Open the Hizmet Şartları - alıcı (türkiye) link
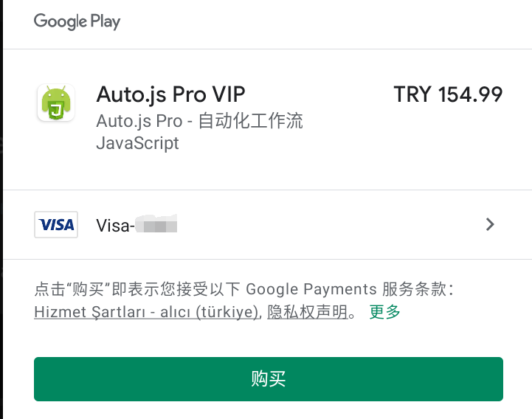 (147, 312)
